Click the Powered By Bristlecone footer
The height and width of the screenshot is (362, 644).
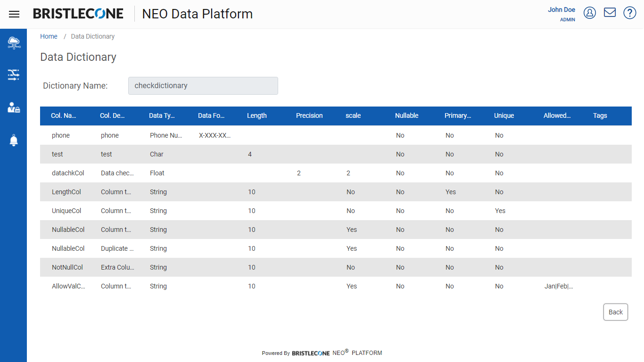click(x=322, y=353)
